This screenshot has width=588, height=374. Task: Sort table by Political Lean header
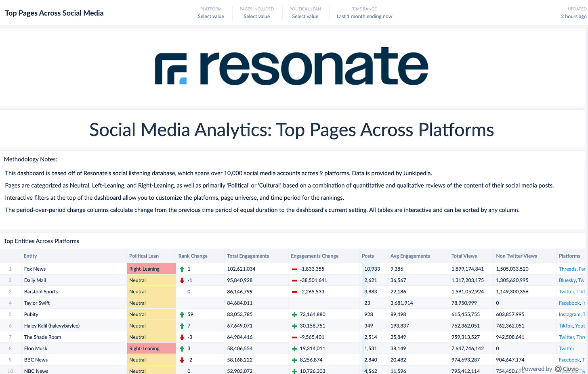144,256
